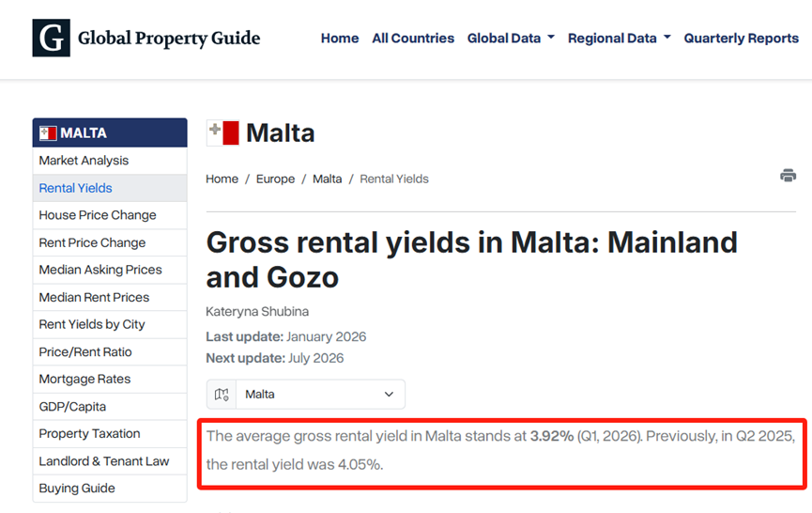Open All Countries navigation item
The height and width of the screenshot is (513, 812).
tap(413, 39)
